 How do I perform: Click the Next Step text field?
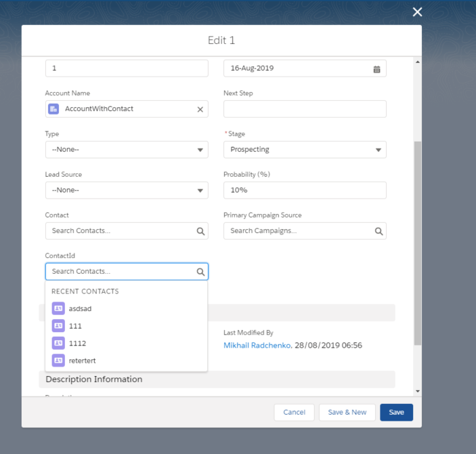point(305,109)
